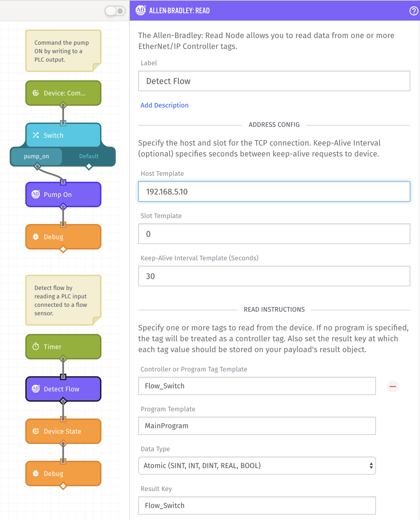The height and width of the screenshot is (520, 420).
Task: Click the Allen-Bradley icon on Pump On node
Action: click(x=36, y=194)
